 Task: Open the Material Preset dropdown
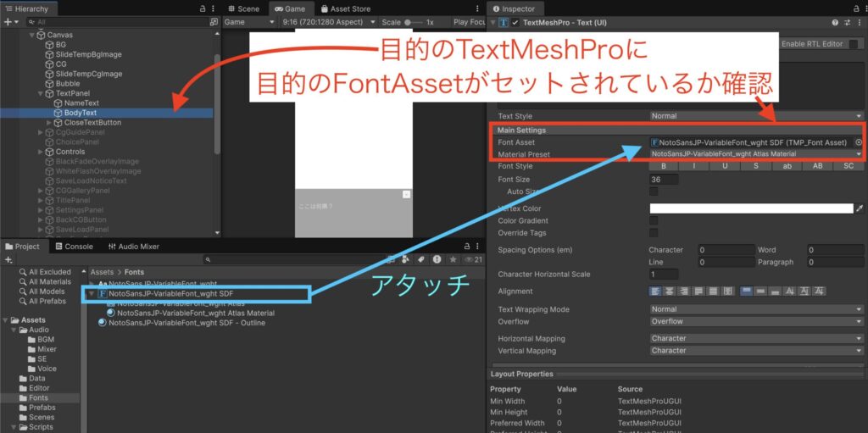756,154
